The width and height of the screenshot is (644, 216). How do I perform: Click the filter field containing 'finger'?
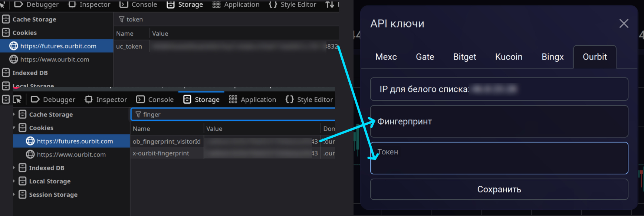point(233,114)
